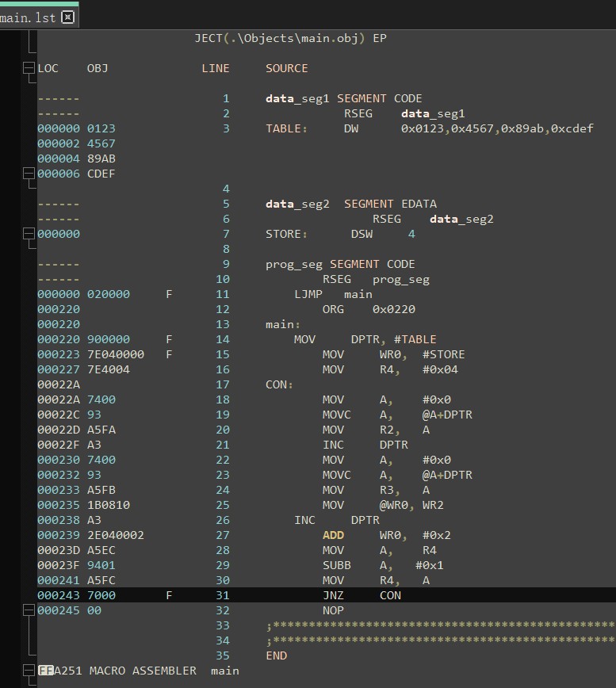Click the LOC column header
616x688 pixels.
click(48, 68)
